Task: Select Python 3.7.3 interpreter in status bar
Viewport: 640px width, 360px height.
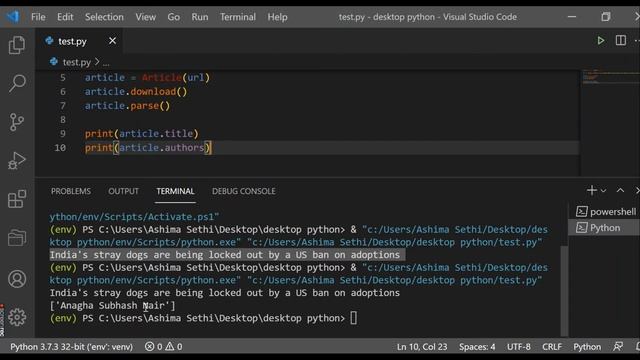Action: click(x=71, y=347)
